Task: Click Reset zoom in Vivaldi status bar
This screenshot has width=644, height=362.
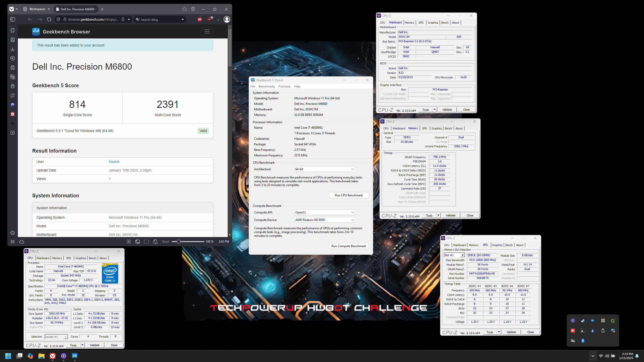Action: [x=166, y=242]
